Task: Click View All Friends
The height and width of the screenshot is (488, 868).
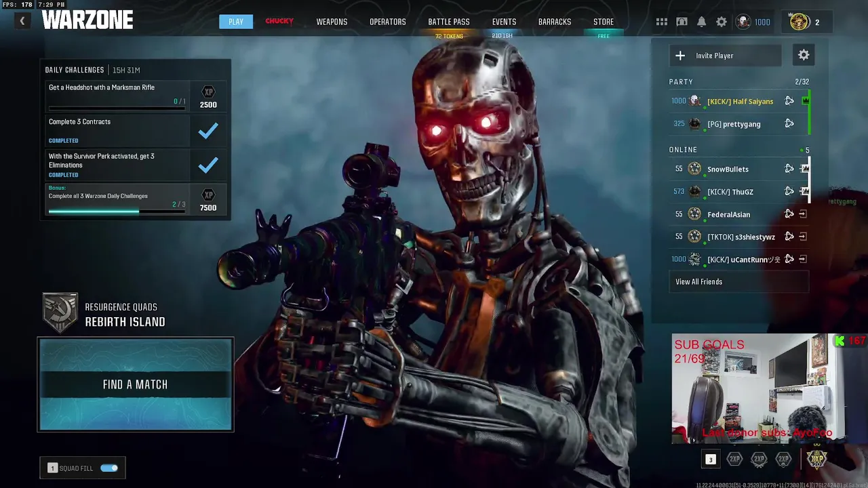Action: click(739, 282)
